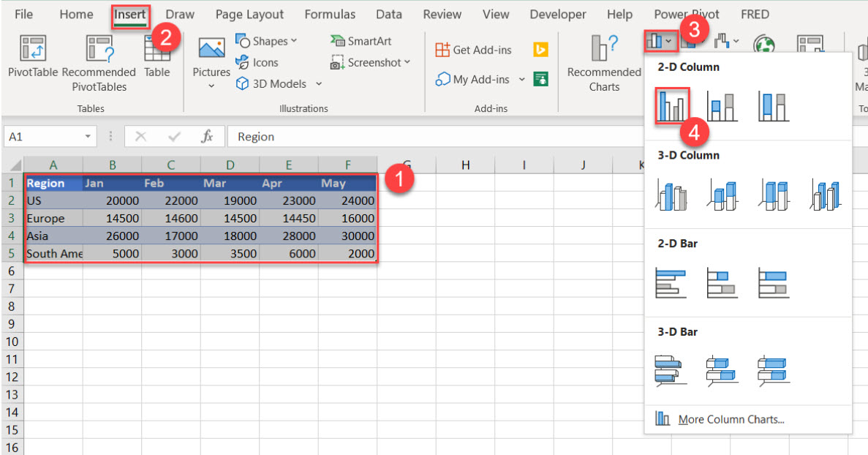Screen dimensions: 868x455
Task: Open the File tab
Action: click(23, 15)
